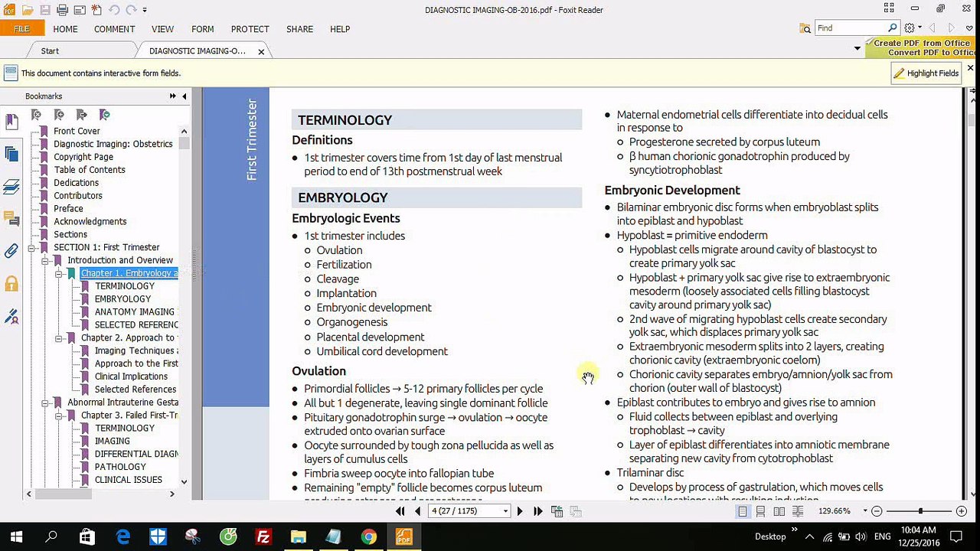Viewport: 980px width, 551px height.
Task: Click the zoom out minus button
Action: (877, 511)
